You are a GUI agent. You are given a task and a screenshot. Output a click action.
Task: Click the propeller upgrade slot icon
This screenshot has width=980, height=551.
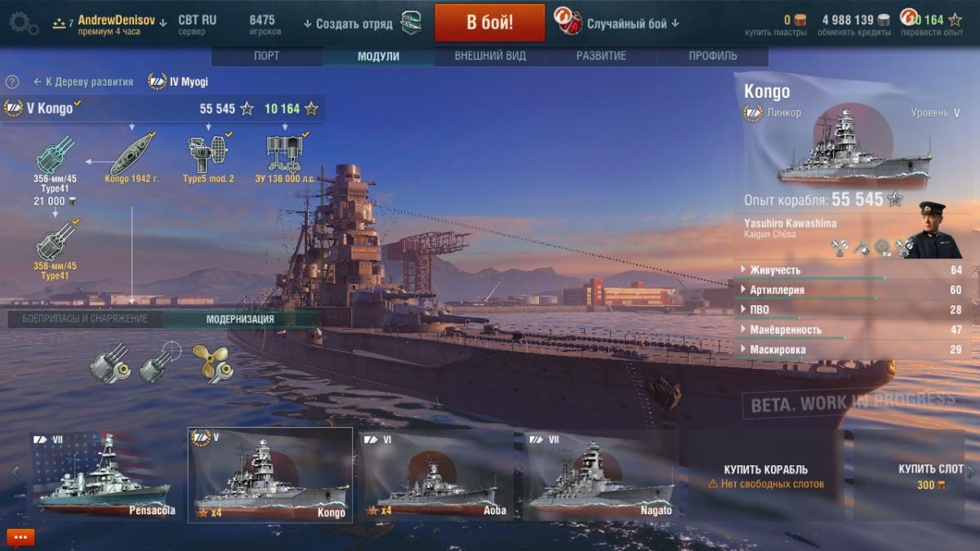click(x=212, y=364)
